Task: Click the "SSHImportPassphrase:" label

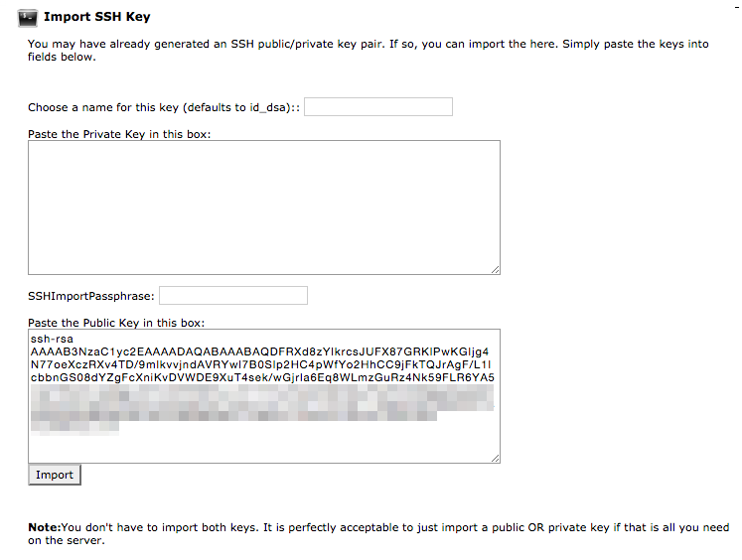Action: (91, 296)
